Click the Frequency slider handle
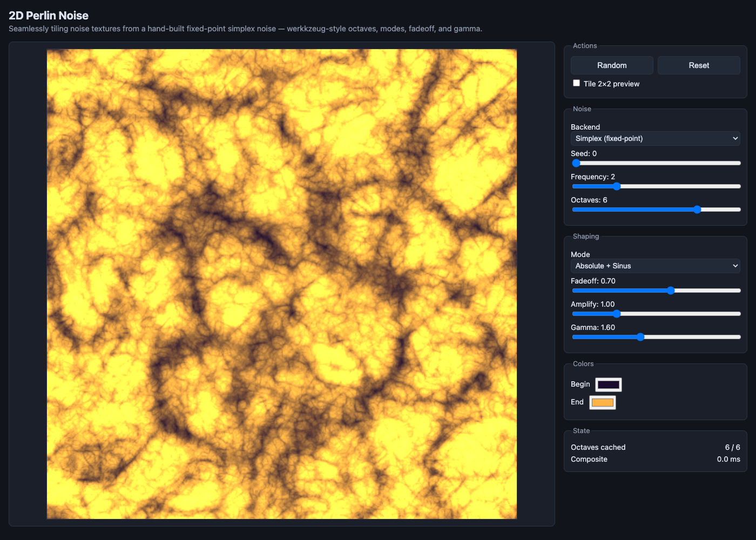 pos(617,186)
